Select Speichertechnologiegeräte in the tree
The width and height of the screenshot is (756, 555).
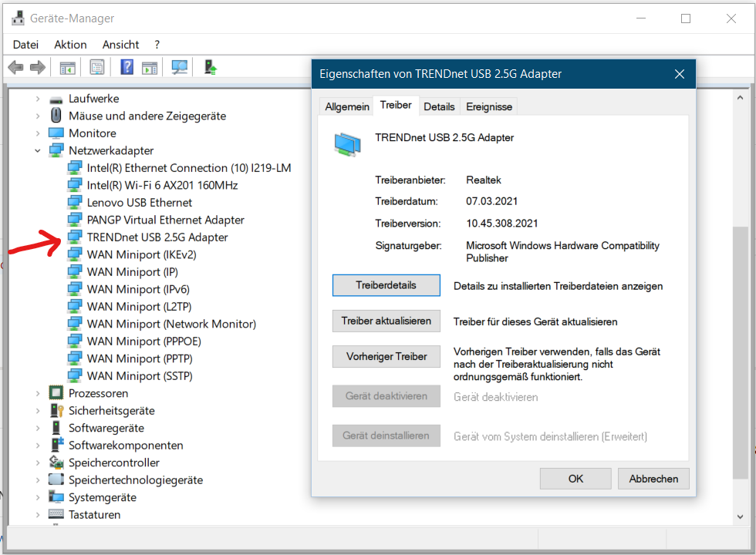[x=136, y=480]
